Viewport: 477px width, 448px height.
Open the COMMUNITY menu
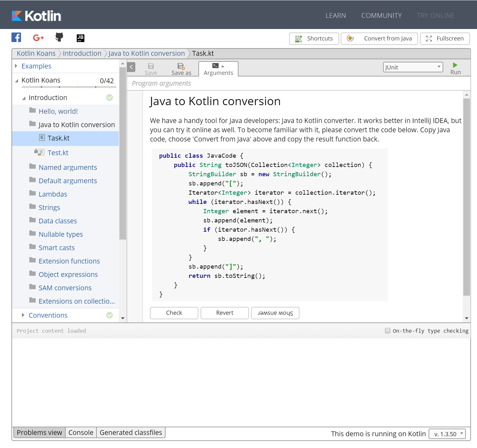click(381, 16)
